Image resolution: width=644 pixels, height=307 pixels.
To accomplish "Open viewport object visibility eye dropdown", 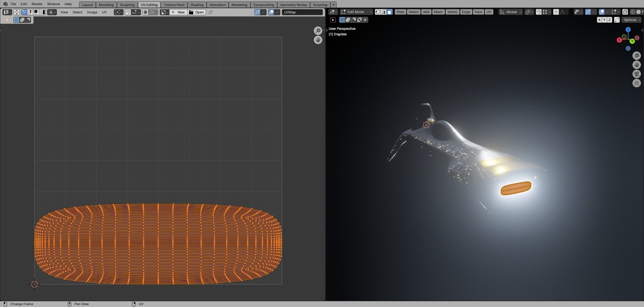I will coord(578,12).
